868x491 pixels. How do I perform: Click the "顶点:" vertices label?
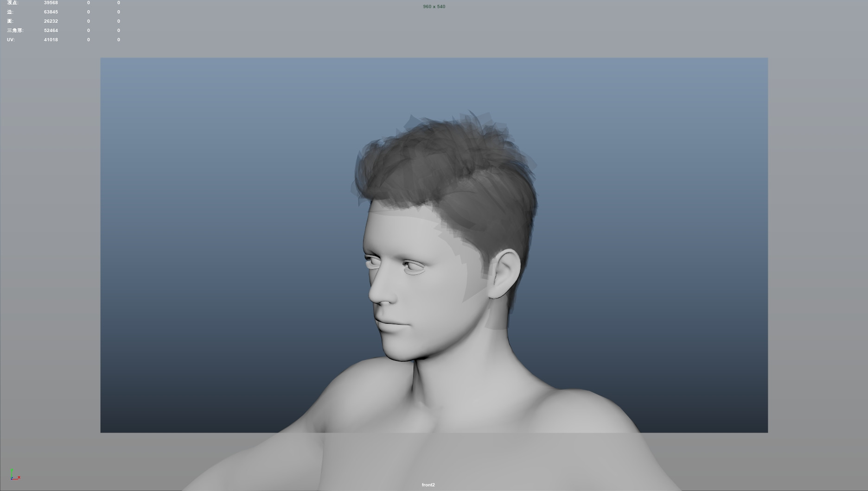(13, 3)
